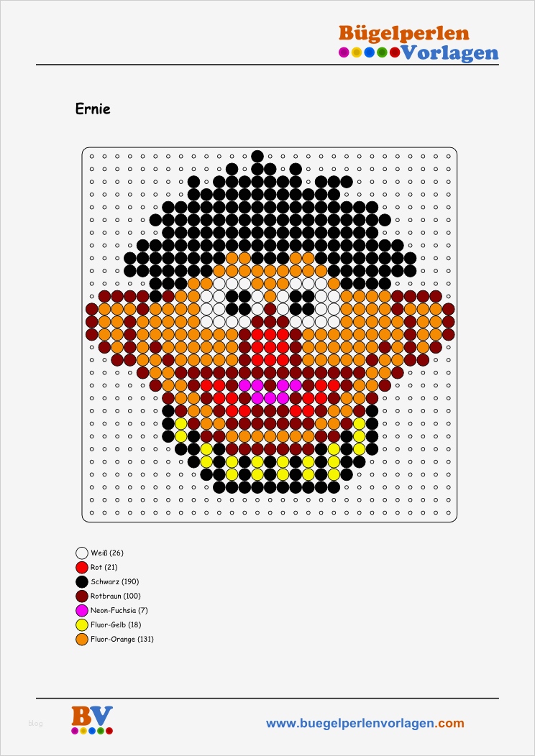Click the blog watermark text at bottom left
The width and height of the screenshot is (535, 756).
pyautogui.click(x=35, y=723)
